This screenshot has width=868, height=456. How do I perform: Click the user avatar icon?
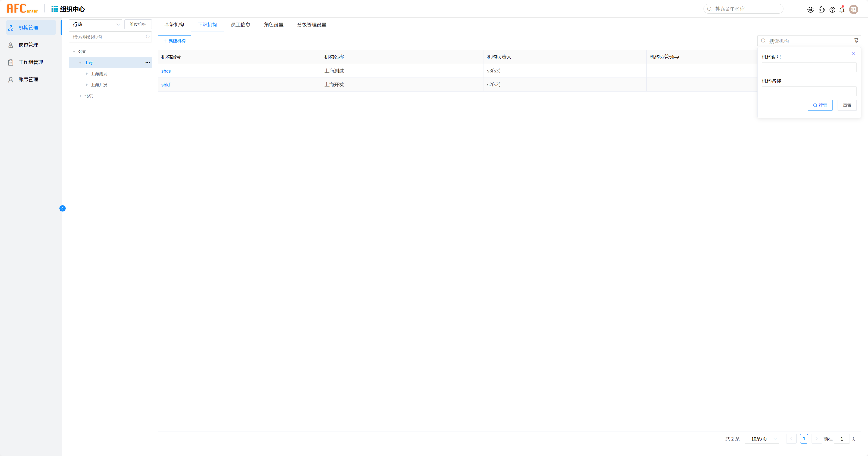tap(853, 10)
